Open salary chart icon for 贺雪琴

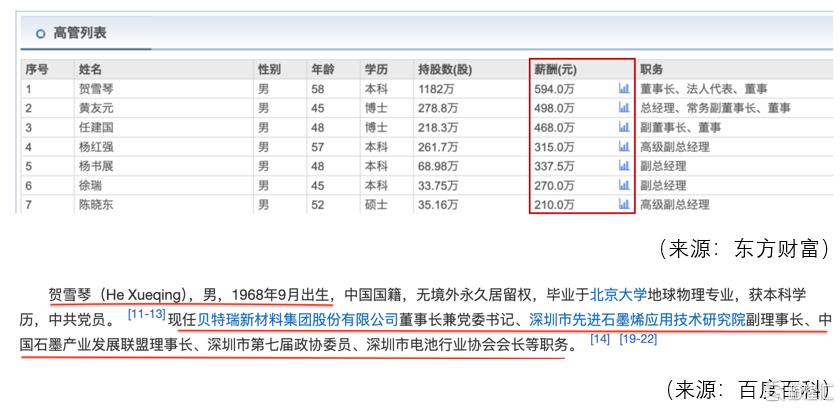click(x=624, y=88)
